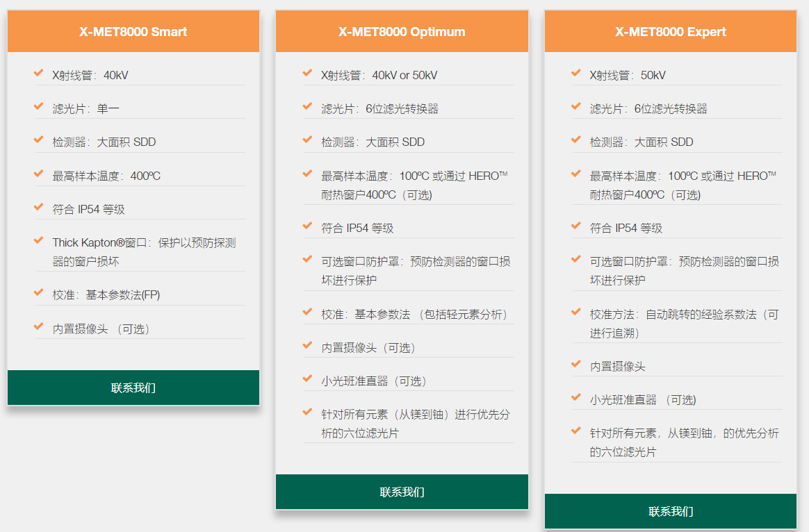Click 最高样本温度 HERO text in Optimum card
Image resolution: width=809 pixels, height=532 pixels.
tap(414, 185)
